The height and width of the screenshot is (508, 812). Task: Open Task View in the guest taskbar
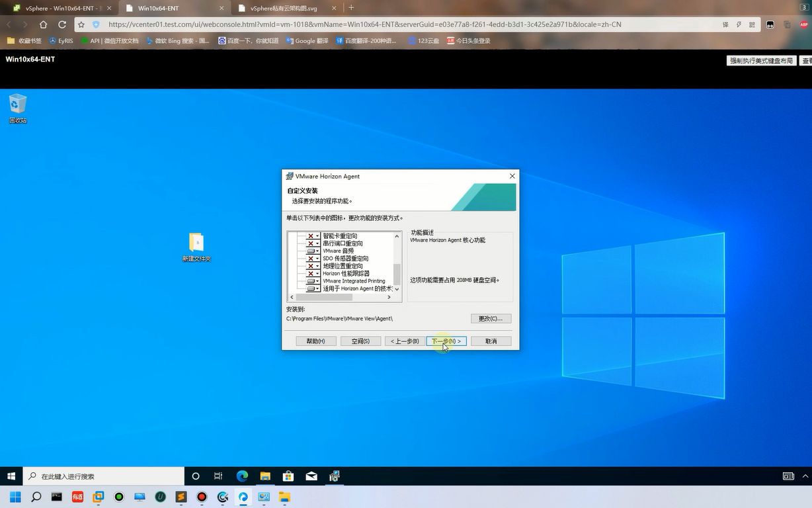pyautogui.click(x=218, y=476)
